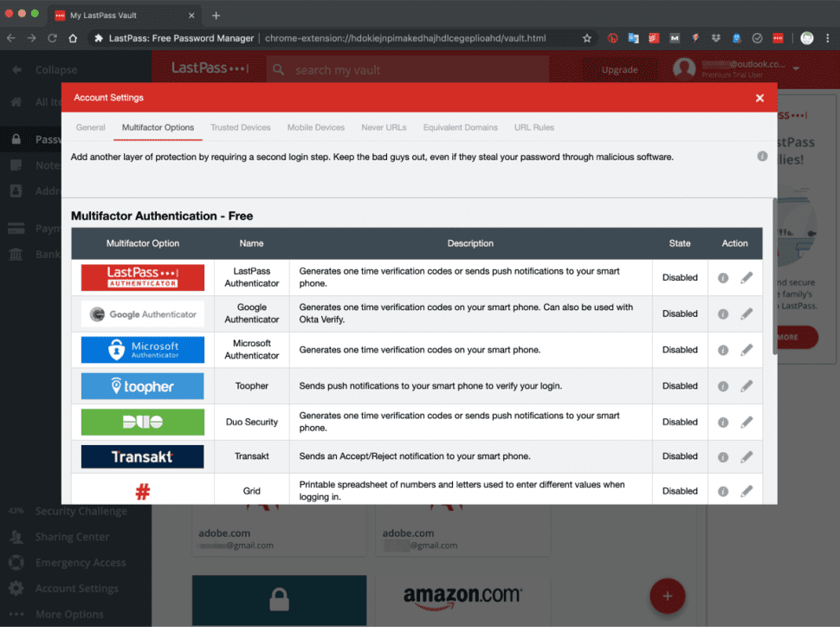Click the dark padlock vault card

[x=279, y=600]
